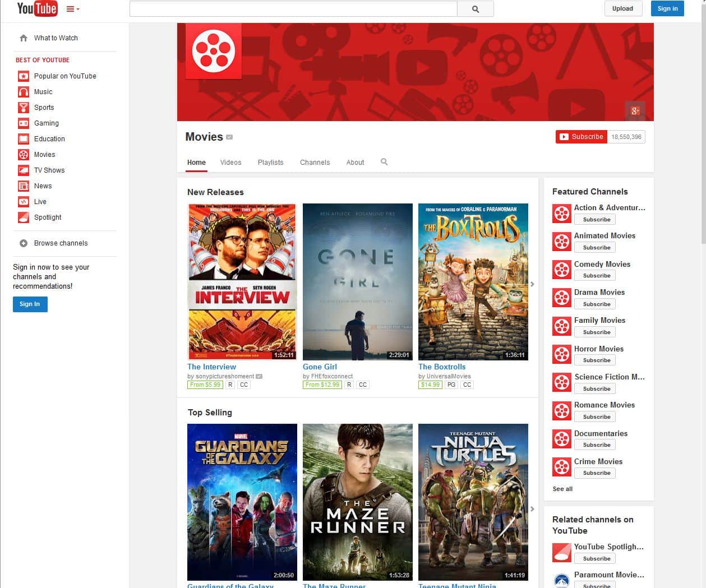Screen dimensions: 706x588
Task: Switch to the Playlists tab
Action: [270, 163]
